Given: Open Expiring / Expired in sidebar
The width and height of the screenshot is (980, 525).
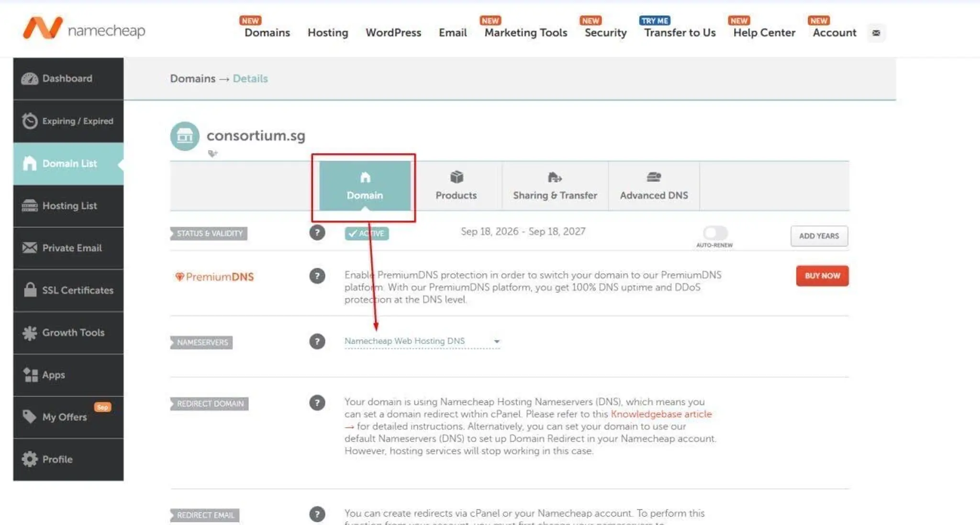Looking at the screenshot, I should click(x=68, y=121).
